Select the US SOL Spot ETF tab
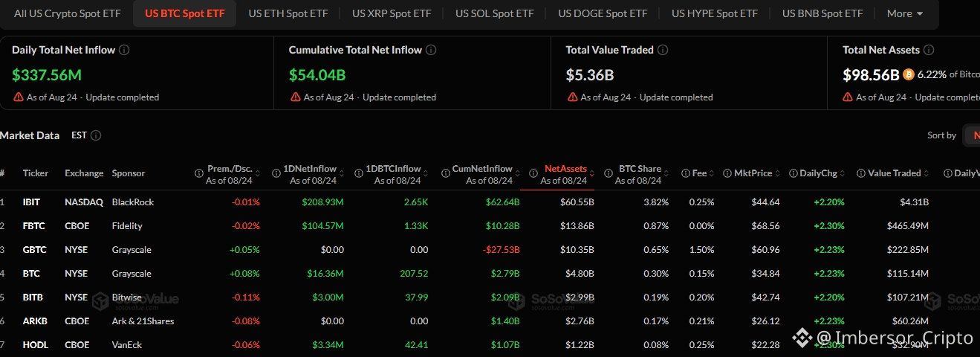Viewport: 980px width, 357px height. pos(495,13)
